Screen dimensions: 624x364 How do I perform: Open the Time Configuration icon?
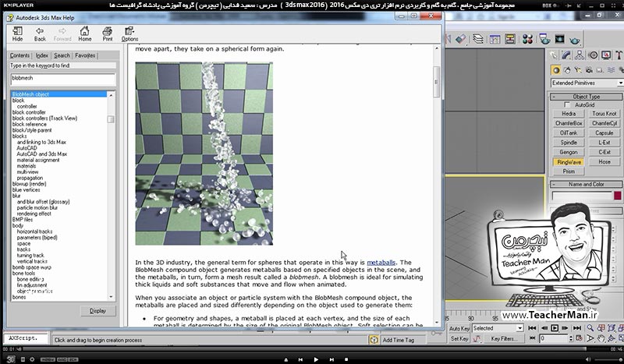pyautogui.click(x=579, y=338)
